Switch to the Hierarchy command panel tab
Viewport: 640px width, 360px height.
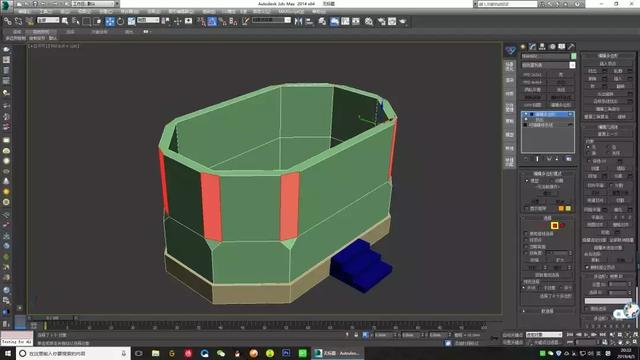coord(542,47)
